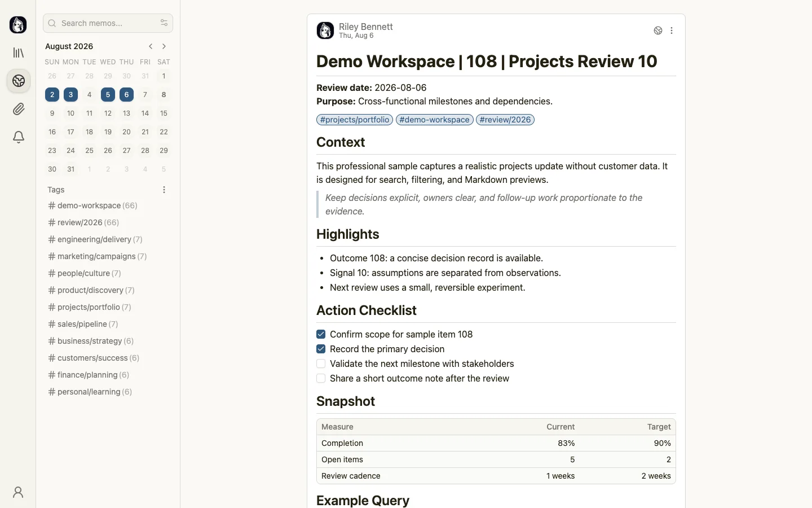This screenshot has width=812, height=508.
Task: Click the 'Target' column header
Action: coord(659,427)
